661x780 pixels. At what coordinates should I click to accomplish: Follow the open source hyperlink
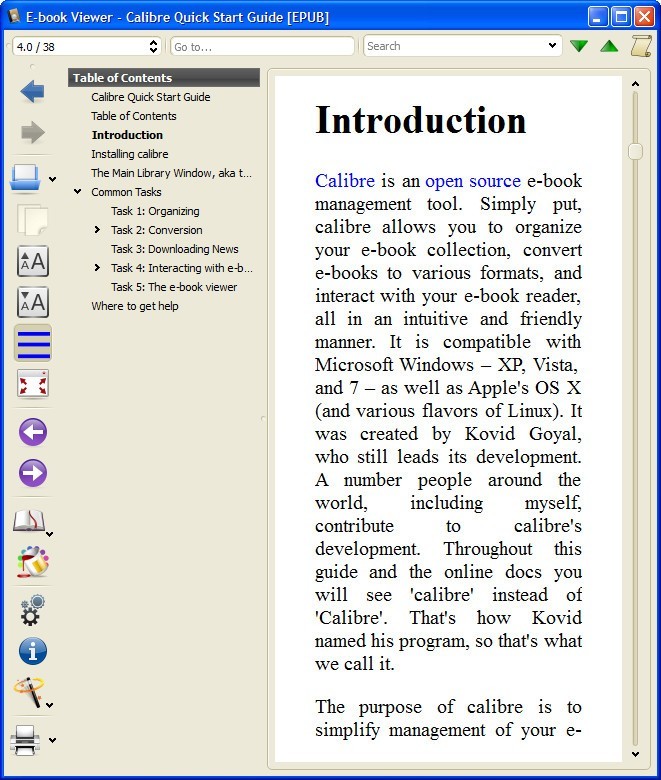(x=473, y=181)
